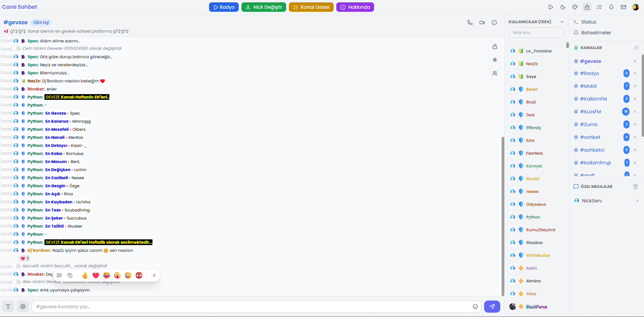Image resolution: width=644 pixels, height=317 pixels.
Task: Collapse the KULLANICILAR user list
Action: [562, 21]
